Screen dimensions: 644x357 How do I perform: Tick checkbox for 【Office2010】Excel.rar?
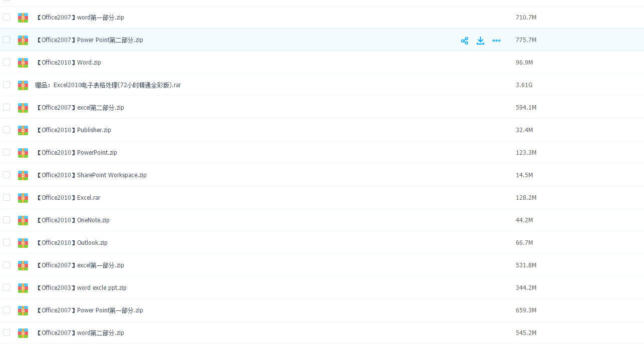(7, 197)
